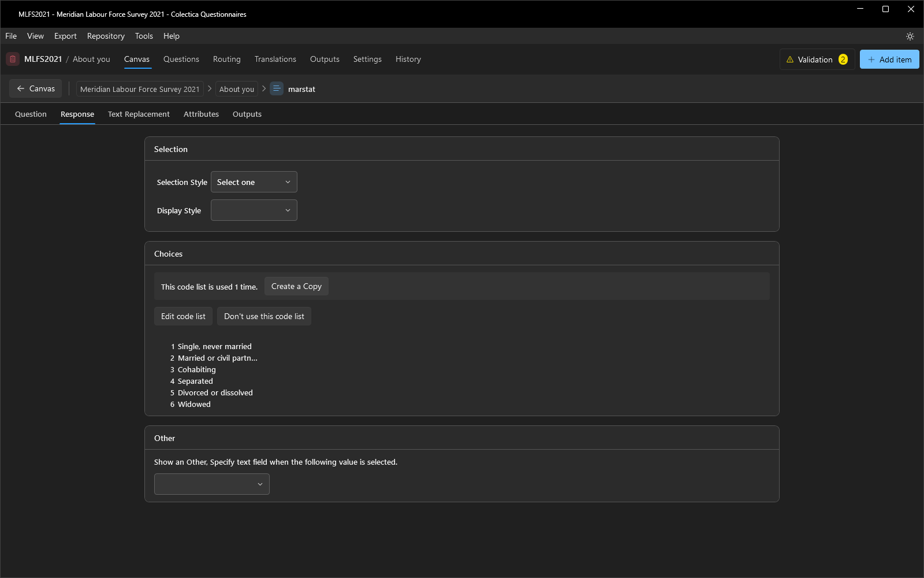Open the Response sub-tab
Viewport: 924px width, 578px height.
pos(77,114)
